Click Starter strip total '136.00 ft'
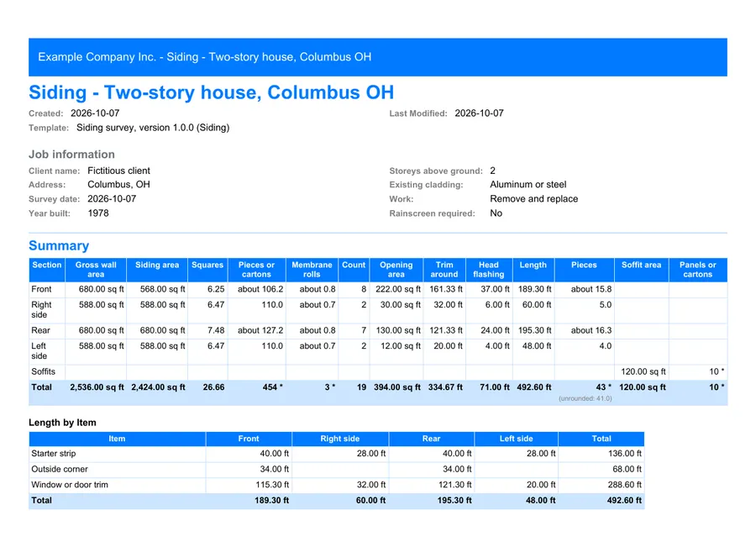The height and width of the screenshot is (547, 756). [x=625, y=454]
